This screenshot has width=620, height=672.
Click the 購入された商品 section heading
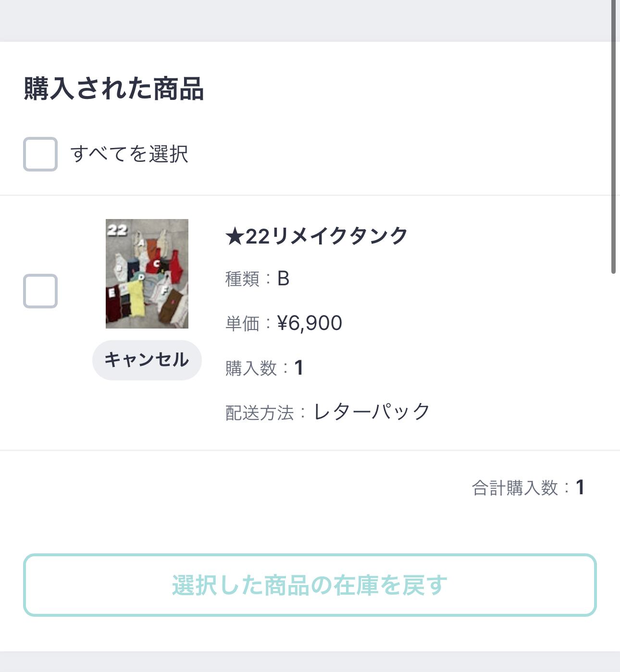tap(114, 89)
